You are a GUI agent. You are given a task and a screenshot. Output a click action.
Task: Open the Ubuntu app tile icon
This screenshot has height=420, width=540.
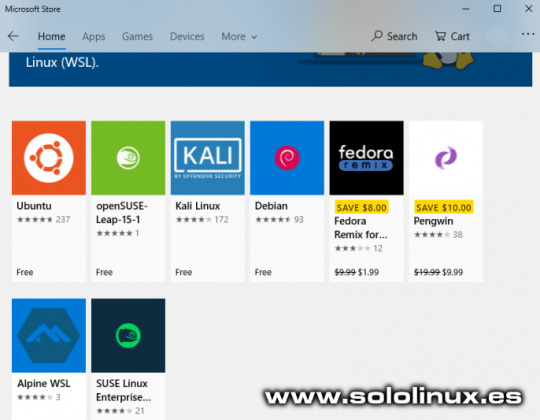(x=49, y=158)
